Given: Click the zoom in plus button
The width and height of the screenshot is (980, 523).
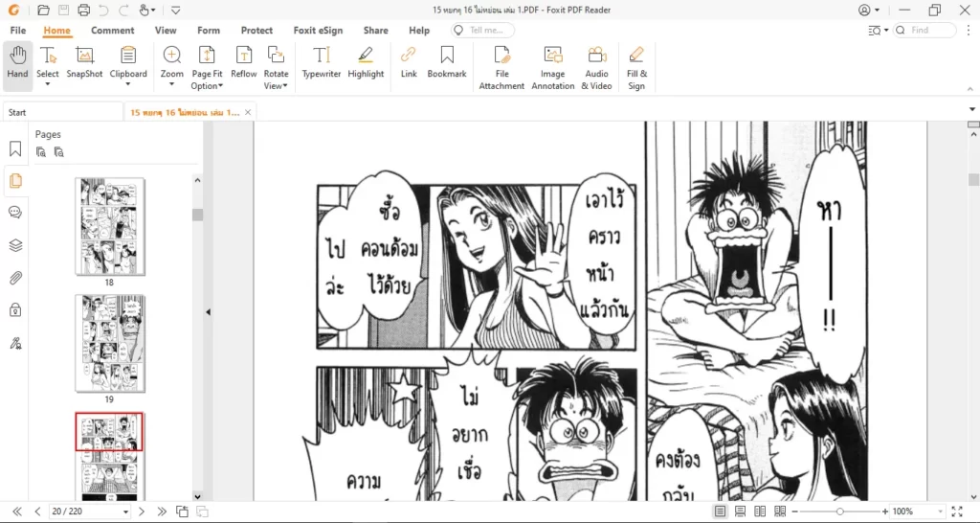Looking at the screenshot, I should coord(885,512).
